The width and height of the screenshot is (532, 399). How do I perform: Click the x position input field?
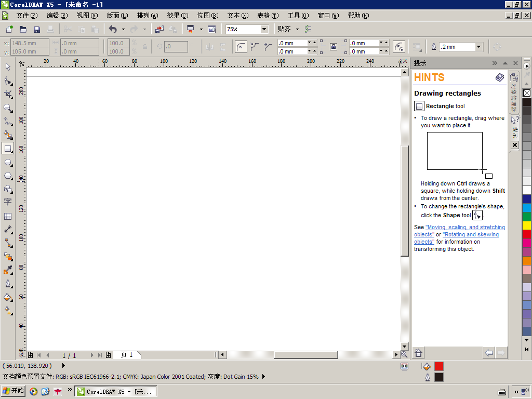click(30, 43)
